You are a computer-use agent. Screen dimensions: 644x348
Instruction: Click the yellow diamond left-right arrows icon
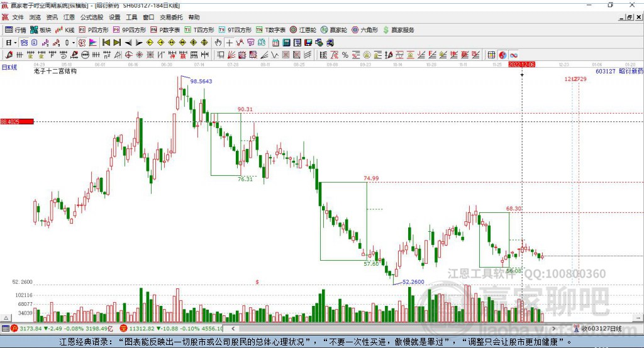(x=172, y=43)
